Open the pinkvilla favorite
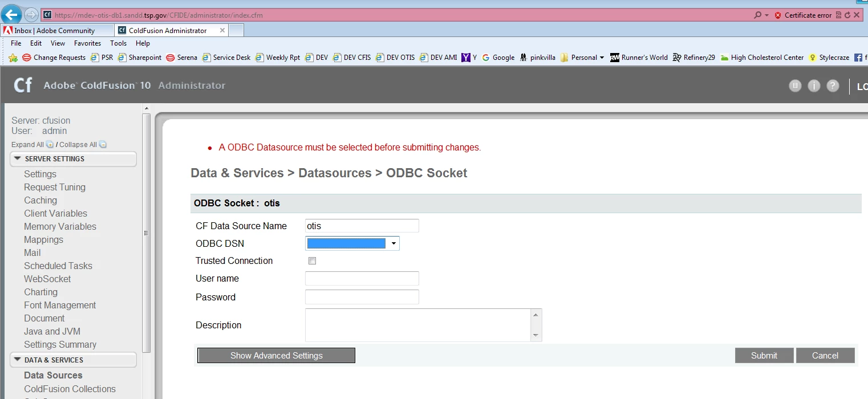The width and height of the screenshot is (868, 399). (537, 58)
